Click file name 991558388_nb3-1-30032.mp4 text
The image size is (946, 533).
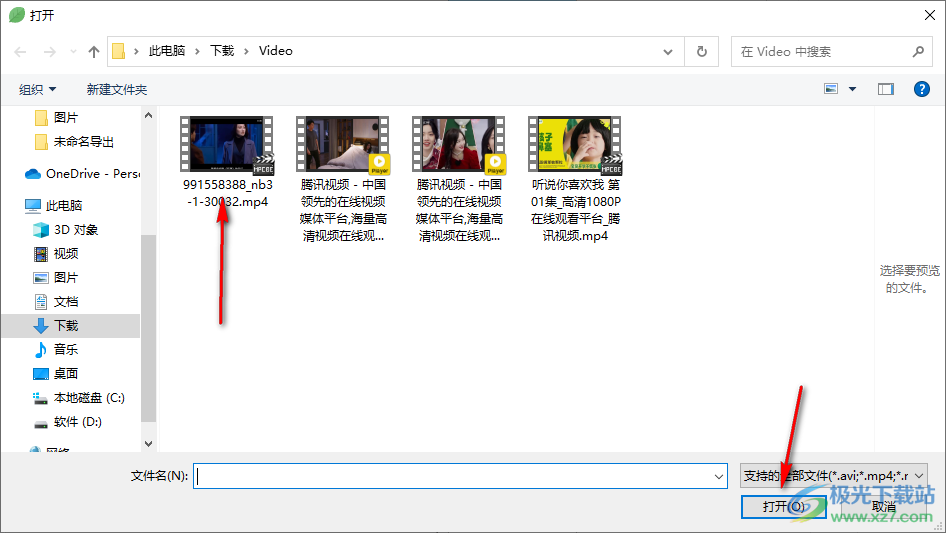pyautogui.click(x=227, y=193)
